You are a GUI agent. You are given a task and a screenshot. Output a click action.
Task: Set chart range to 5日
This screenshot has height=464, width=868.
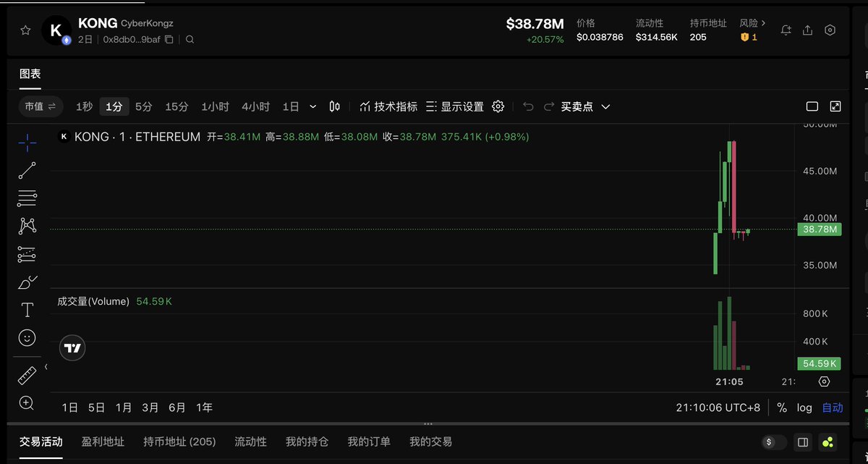(96, 408)
